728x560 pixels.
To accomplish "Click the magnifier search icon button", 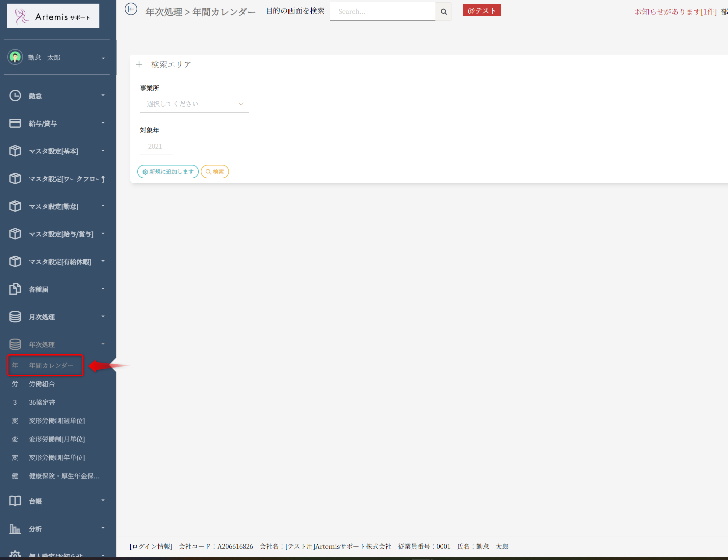I will (x=443, y=12).
